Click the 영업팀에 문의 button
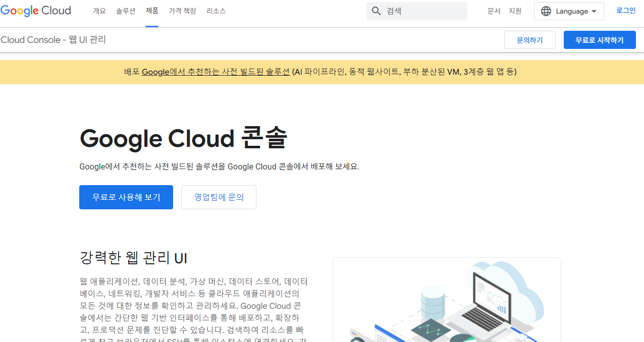The height and width of the screenshot is (342, 644). coord(219,197)
